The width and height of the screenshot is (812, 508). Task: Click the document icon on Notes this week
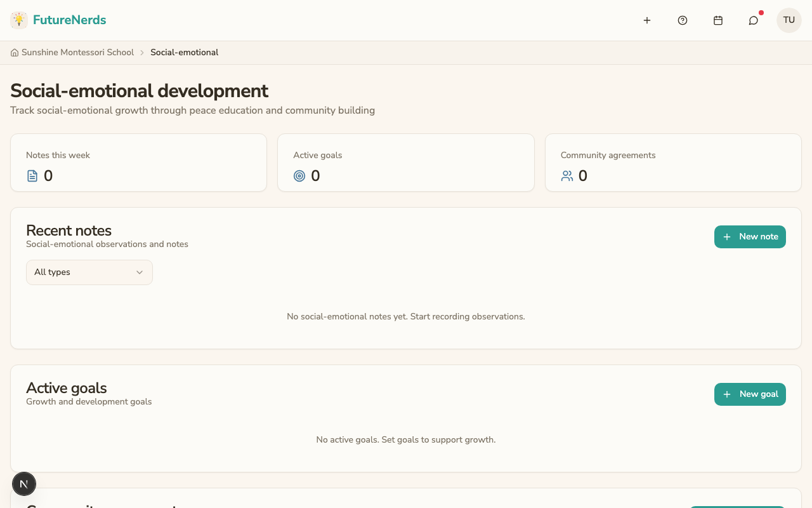coord(32,175)
